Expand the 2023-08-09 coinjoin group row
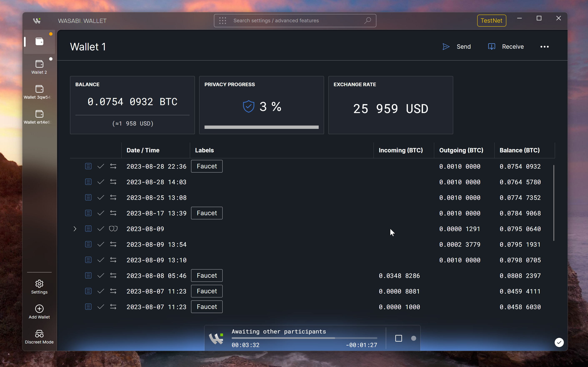588x367 pixels. pyautogui.click(x=75, y=229)
